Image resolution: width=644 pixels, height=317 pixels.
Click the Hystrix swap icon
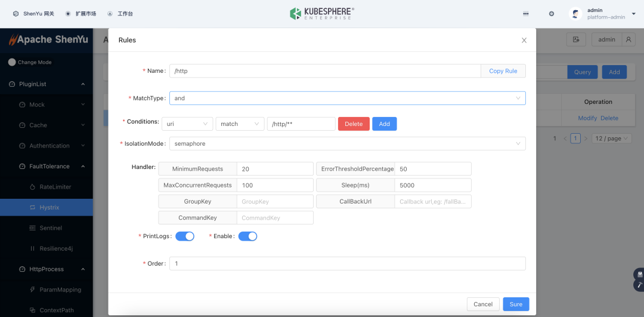[33, 207]
